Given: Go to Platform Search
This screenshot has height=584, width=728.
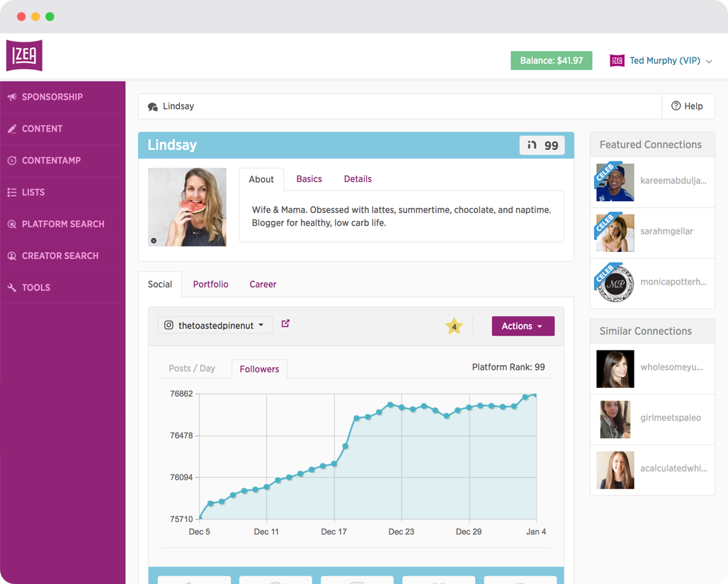Looking at the screenshot, I should point(63,224).
